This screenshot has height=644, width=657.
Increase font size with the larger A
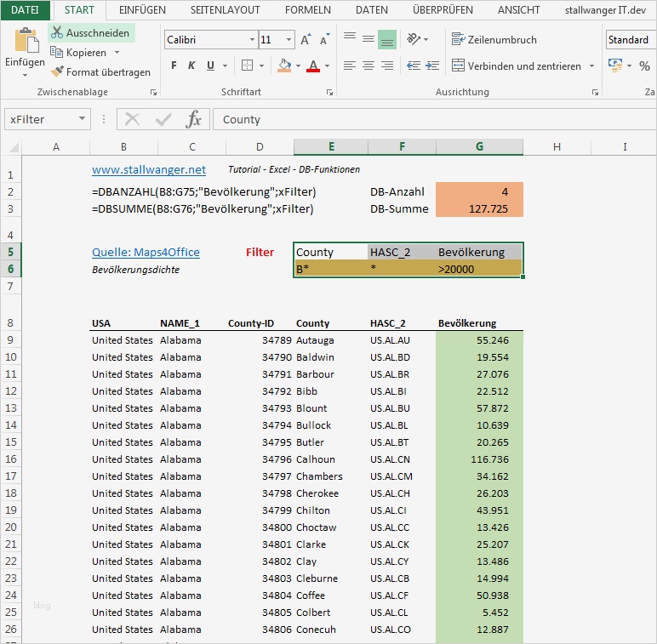(306, 40)
